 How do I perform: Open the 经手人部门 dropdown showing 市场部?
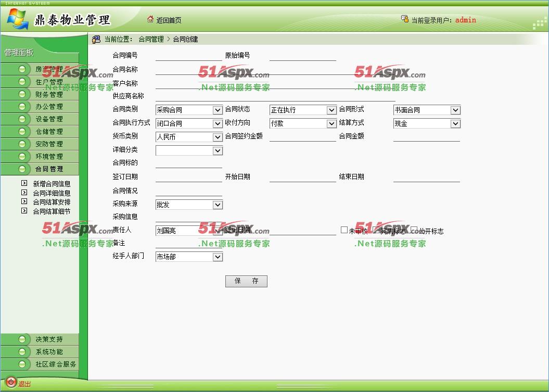tap(189, 257)
